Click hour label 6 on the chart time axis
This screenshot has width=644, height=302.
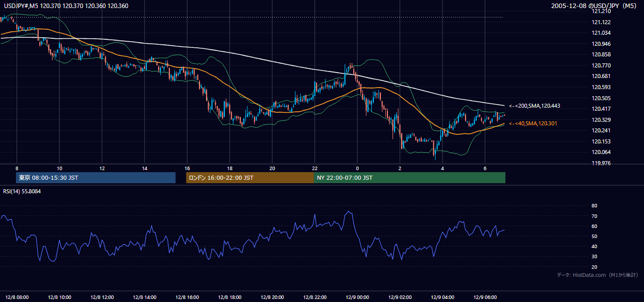[485, 168]
